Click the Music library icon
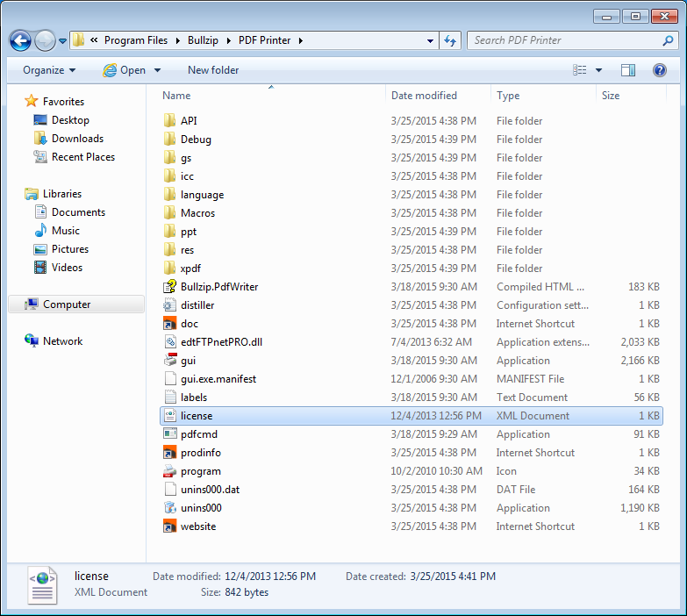687x616 pixels. (x=40, y=231)
